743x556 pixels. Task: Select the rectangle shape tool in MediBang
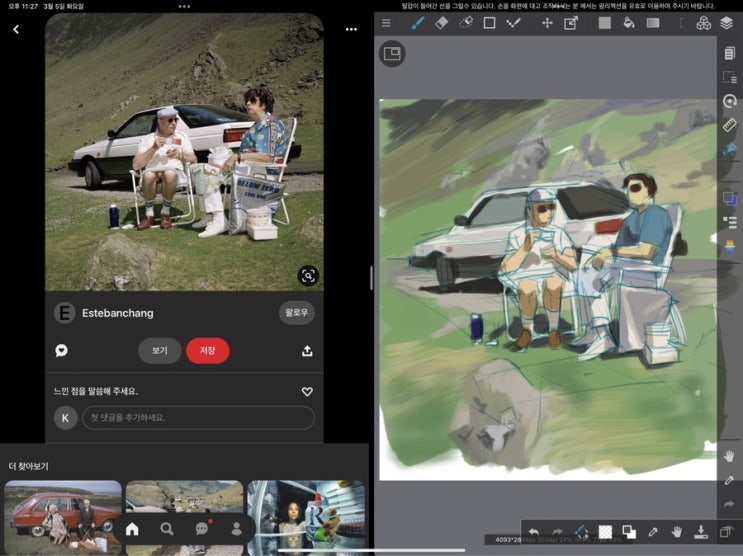pyautogui.click(x=489, y=23)
